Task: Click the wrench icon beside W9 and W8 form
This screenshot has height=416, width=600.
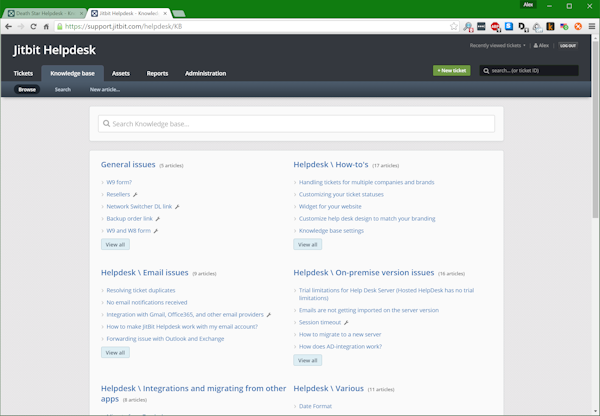Action: [x=156, y=231]
